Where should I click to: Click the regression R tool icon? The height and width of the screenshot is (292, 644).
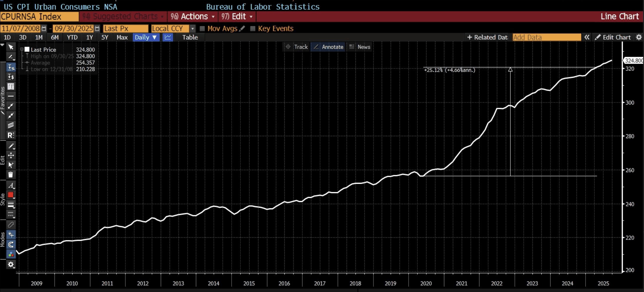pos(11,135)
